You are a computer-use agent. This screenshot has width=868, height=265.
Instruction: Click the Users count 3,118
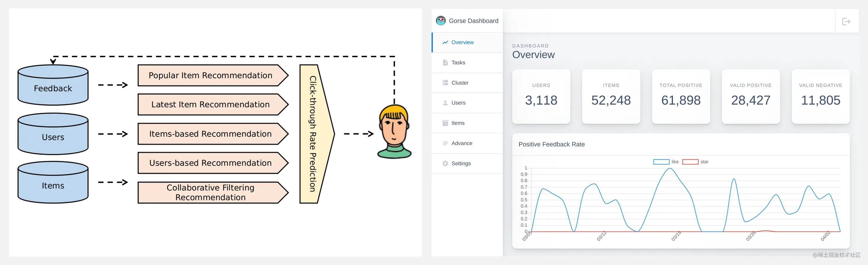click(x=541, y=100)
